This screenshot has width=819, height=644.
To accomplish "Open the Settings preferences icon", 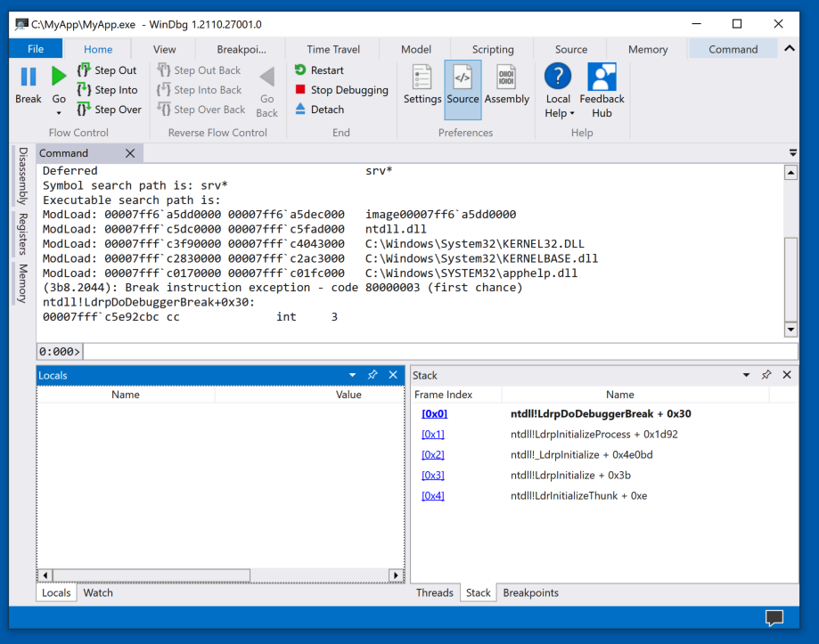I will tap(422, 78).
